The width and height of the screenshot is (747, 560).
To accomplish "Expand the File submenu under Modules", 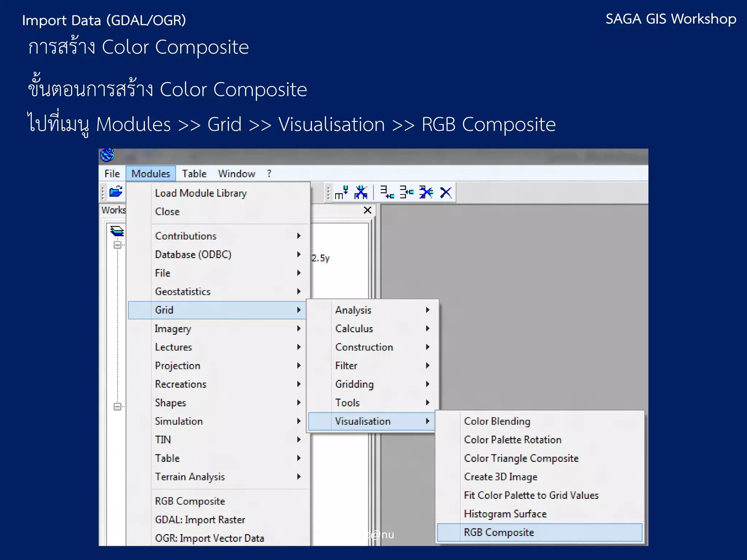I will pos(218,273).
